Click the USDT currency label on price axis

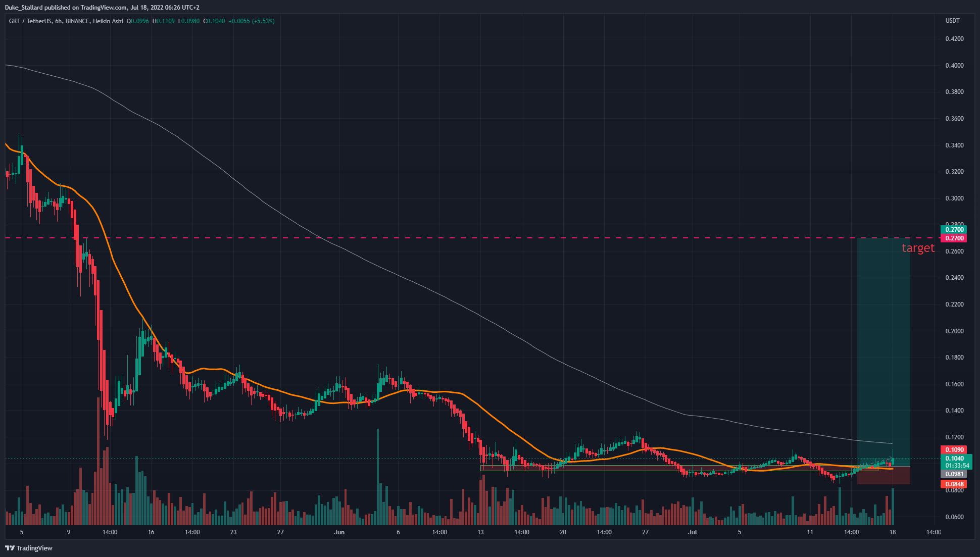(x=952, y=21)
